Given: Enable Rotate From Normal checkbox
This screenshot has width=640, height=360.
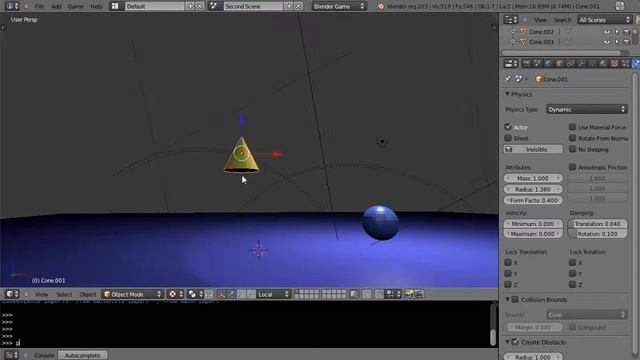Looking at the screenshot, I should 573,138.
